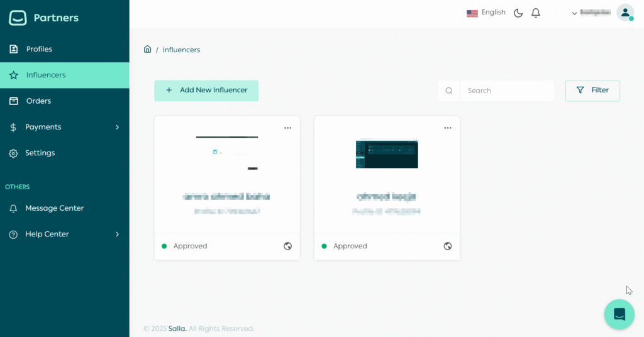Open the chat support bubble
Viewport: 644px width, 337px height.
click(619, 314)
